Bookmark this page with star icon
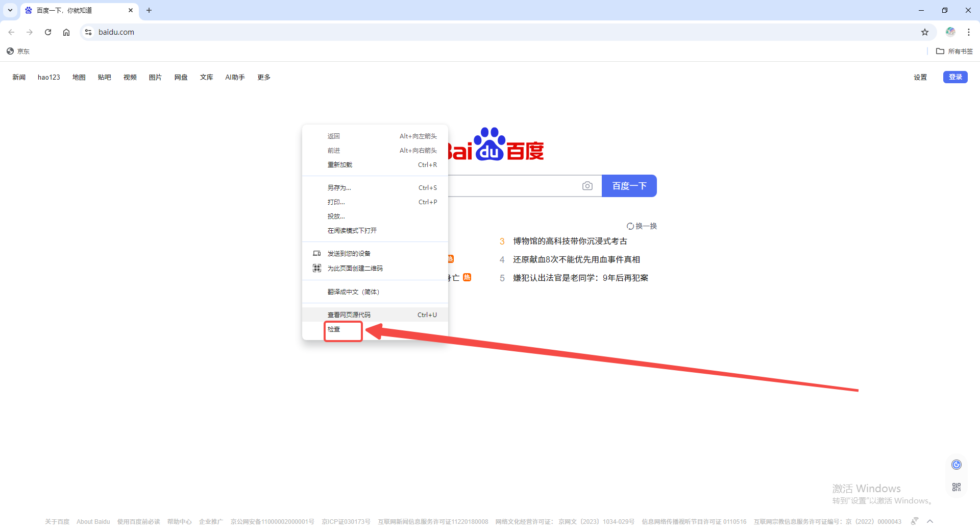Screen dimensions: 980x531 [x=925, y=32]
